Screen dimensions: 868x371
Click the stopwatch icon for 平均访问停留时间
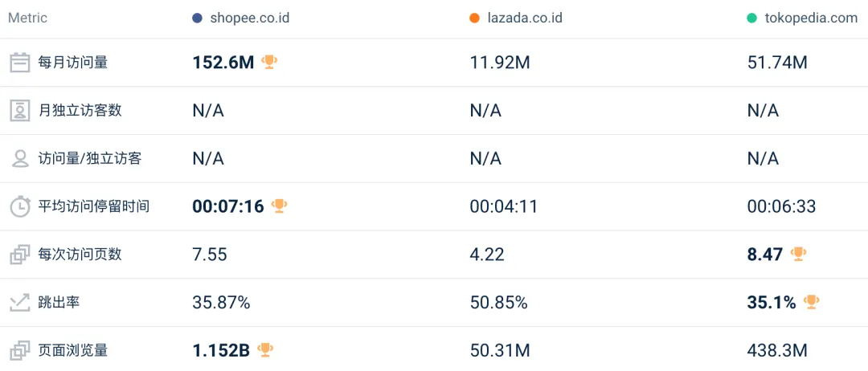20,207
